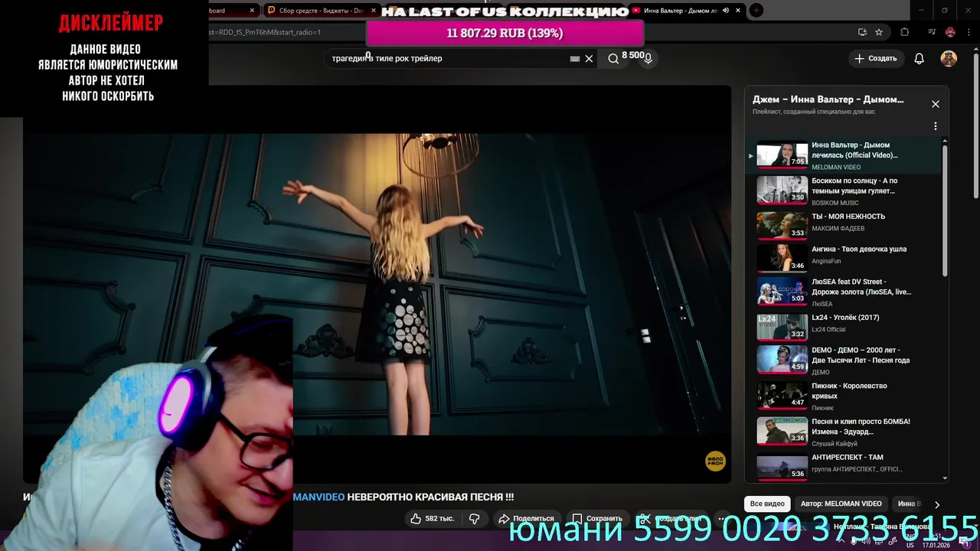Click the Meloman channel watermark on video
Viewport: 980px width, 551px height.
[x=715, y=461]
